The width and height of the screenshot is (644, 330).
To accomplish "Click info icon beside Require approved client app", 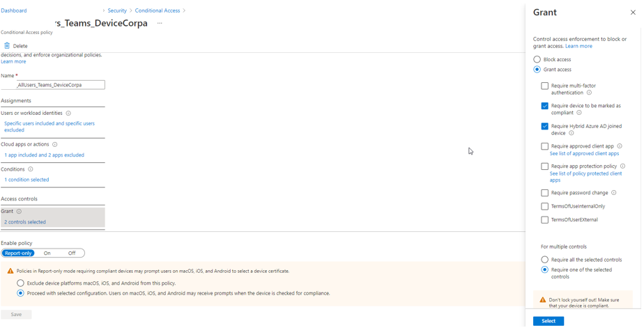I will click(620, 146).
